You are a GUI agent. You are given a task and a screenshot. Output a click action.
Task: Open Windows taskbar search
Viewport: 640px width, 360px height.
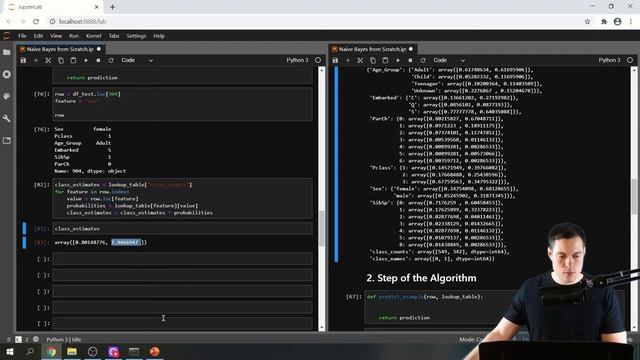tap(30, 351)
